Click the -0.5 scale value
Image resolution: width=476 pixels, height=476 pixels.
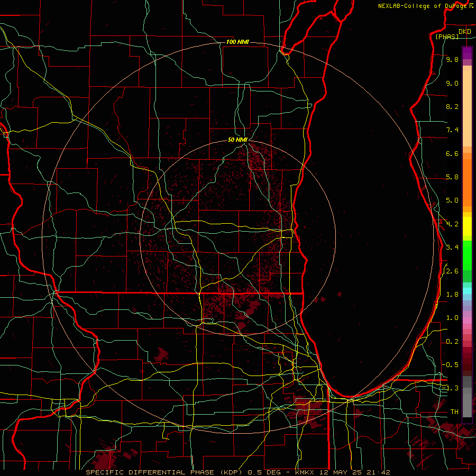click(x=451, y=364)
